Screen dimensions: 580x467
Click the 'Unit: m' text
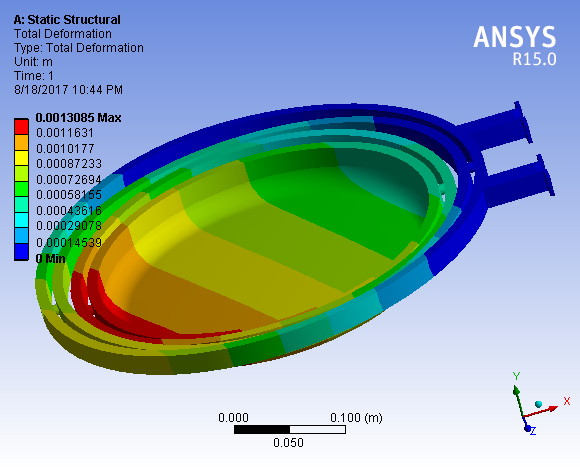pos(33,62)
